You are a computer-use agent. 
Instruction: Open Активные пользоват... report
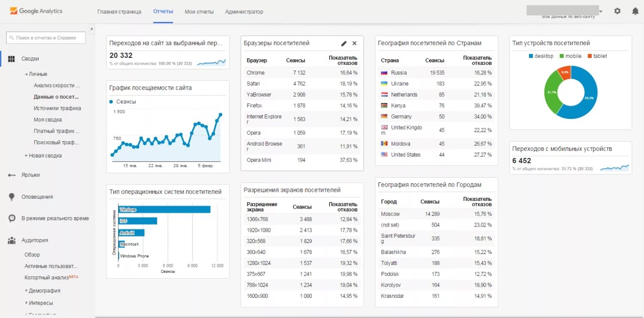pos(51,267)
